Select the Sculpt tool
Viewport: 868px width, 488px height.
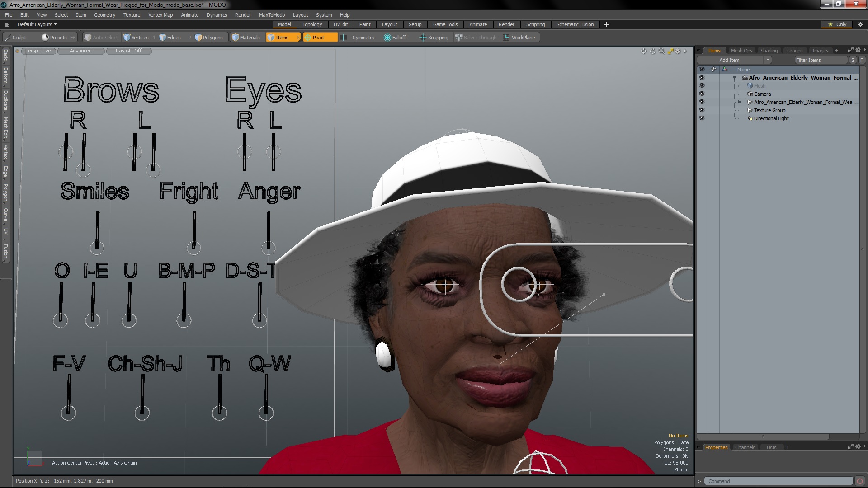pyautogui.click(x=16, y=38)
